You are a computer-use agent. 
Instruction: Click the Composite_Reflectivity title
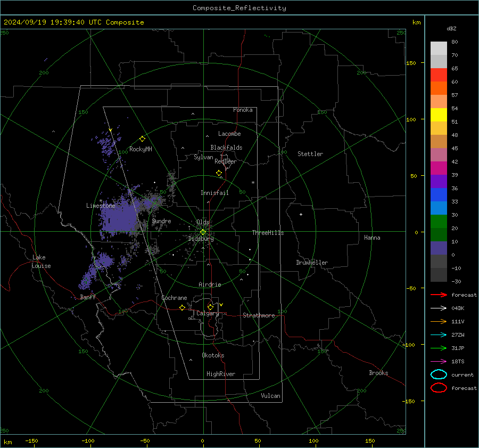click(239, 8)
